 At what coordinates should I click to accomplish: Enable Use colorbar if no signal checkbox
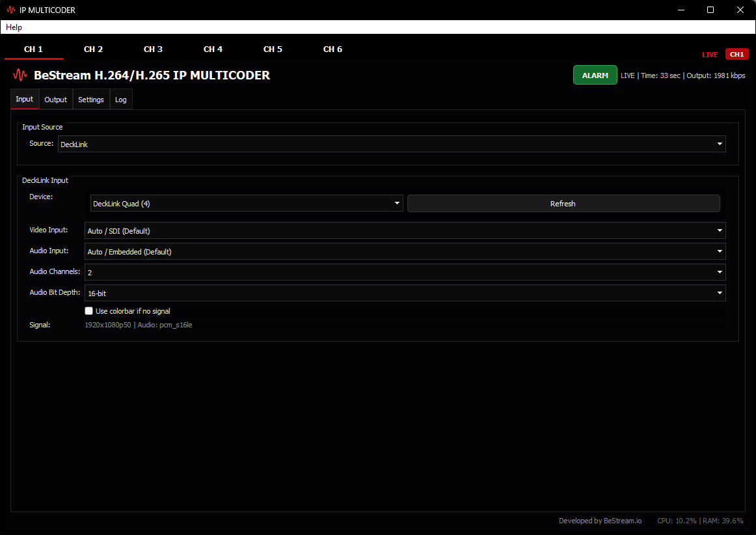[88, 311]
